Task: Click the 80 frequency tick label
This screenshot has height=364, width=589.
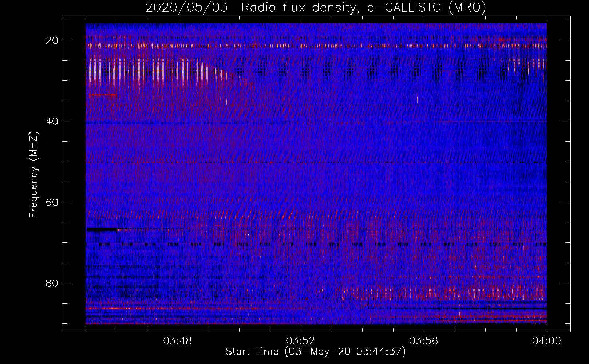Action: 52,283
